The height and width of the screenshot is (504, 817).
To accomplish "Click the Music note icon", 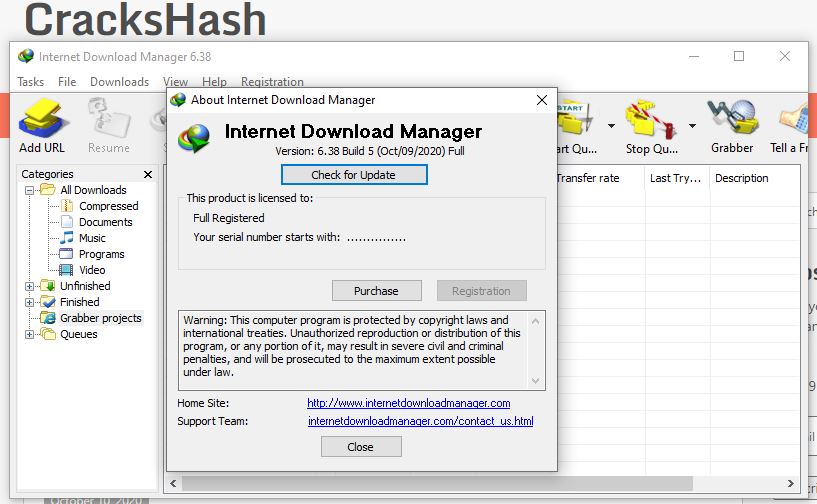I will coord(67,238).
